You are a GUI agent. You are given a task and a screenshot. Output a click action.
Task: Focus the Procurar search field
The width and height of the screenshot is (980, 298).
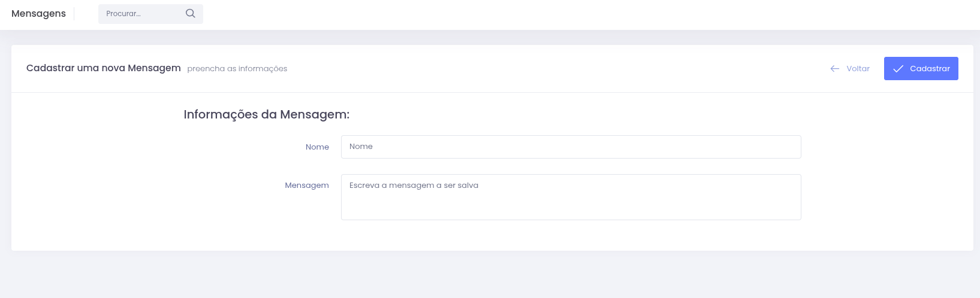150,14
